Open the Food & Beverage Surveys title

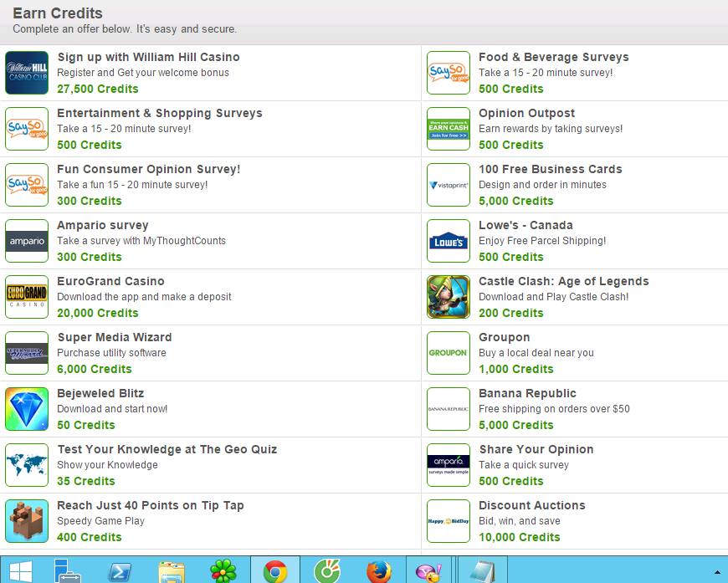[x=553, y=57]
